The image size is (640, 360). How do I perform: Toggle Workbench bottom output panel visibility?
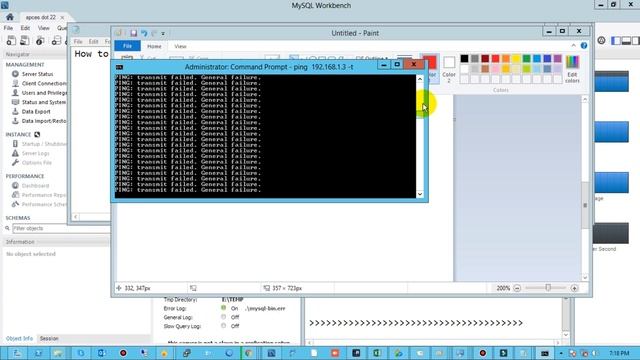coord(626,40)
